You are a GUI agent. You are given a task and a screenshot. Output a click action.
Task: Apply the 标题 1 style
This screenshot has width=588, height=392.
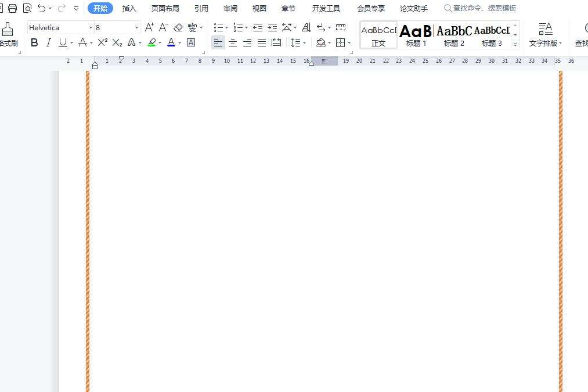pyautogui.click(x=416, y=35)
